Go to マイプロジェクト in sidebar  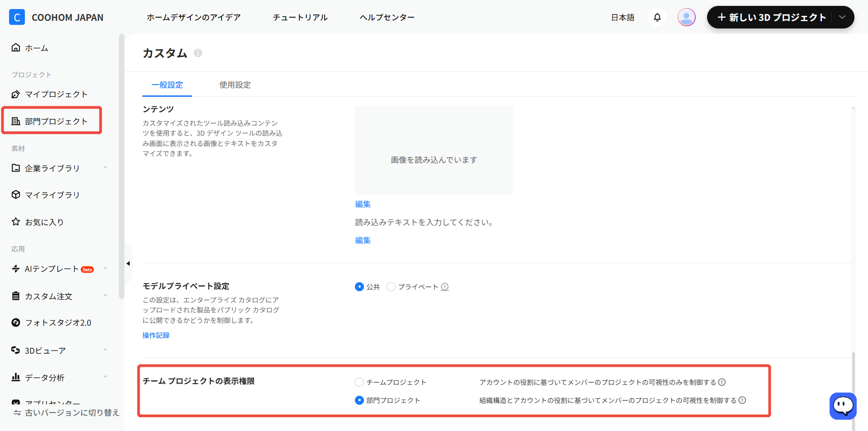56,94
